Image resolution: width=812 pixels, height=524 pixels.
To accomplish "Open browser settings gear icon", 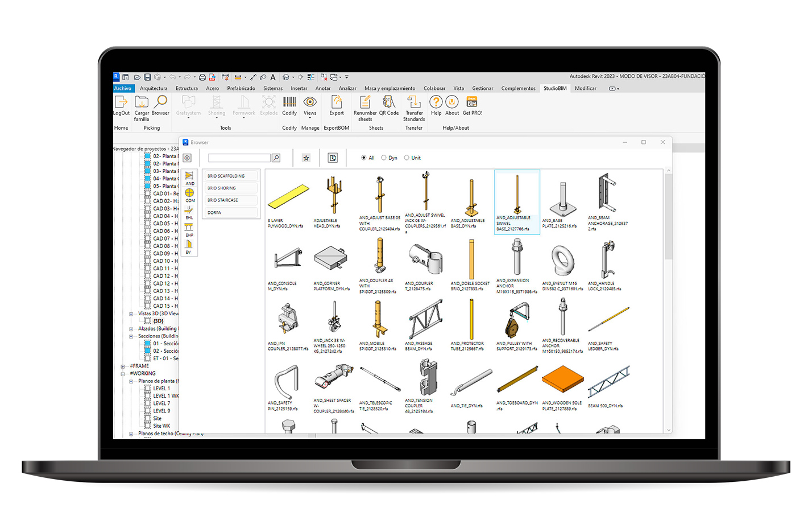I will coord(187,158).
